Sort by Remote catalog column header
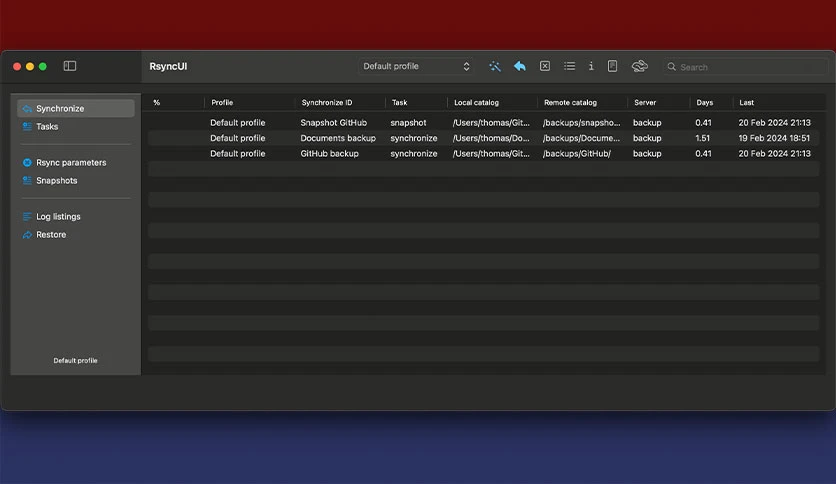Image resolution: width=836 pixels, height=484 pixels. click(x=570, y=102)
